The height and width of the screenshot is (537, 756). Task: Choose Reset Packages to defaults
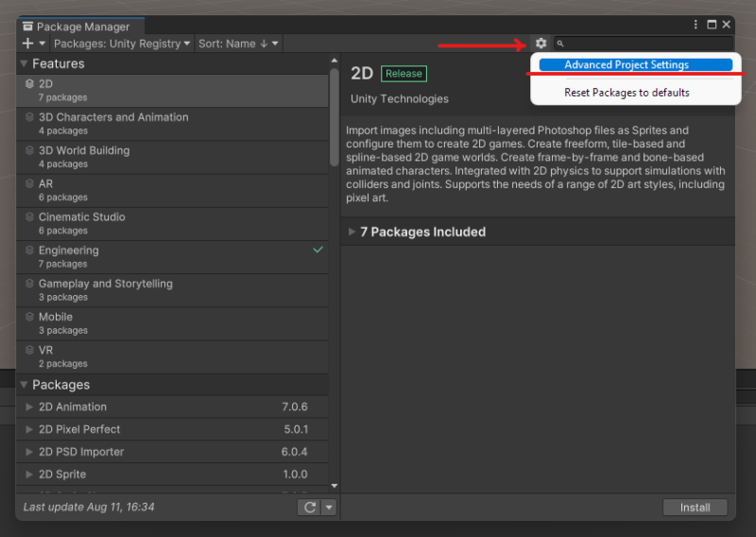coord(627,93)
